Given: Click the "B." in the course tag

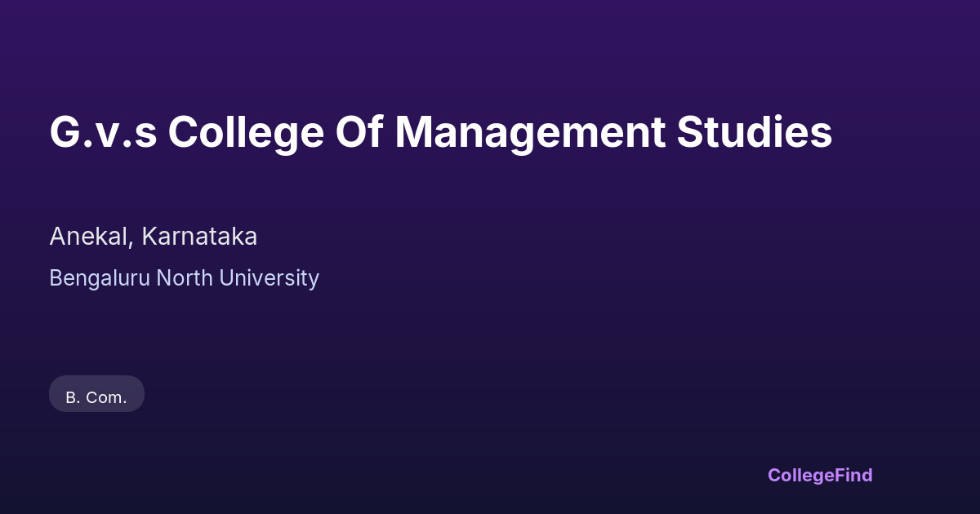Looking at the screenshot, I should [x=73, y=398].
